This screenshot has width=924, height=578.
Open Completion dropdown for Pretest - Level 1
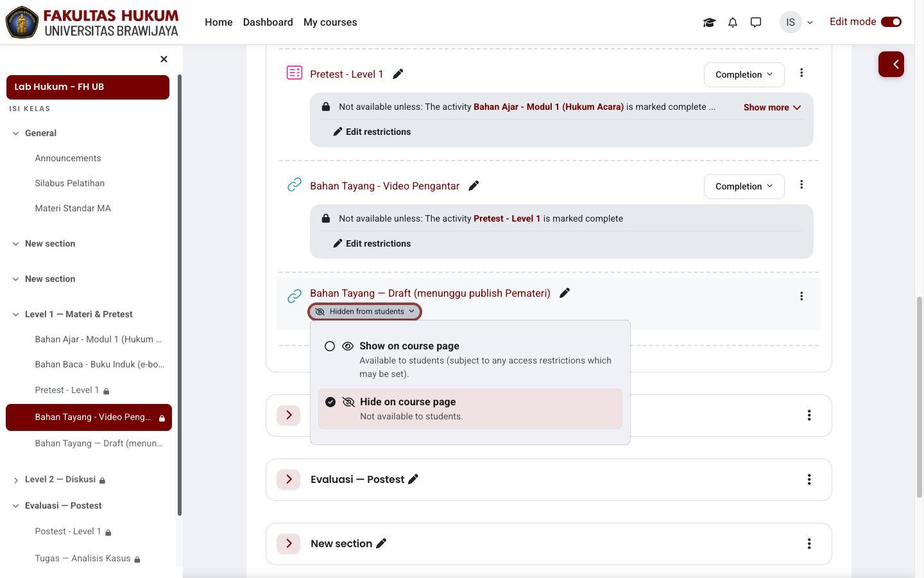click(744, 74)
